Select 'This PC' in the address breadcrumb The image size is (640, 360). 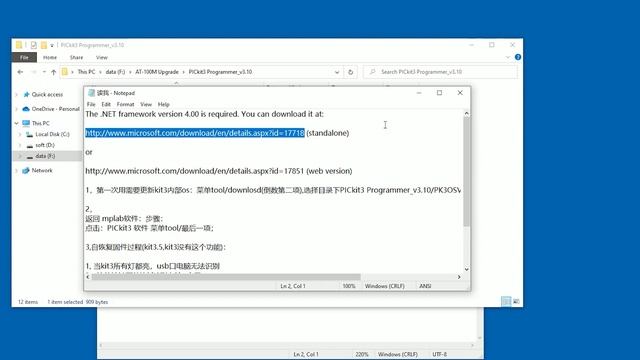pyautogui.click(x=86, y=72)
